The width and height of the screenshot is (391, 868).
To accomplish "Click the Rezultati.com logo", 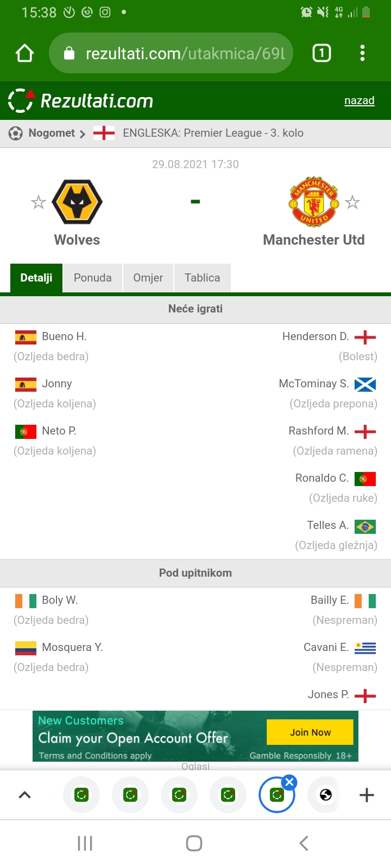I will click(80, 100).
